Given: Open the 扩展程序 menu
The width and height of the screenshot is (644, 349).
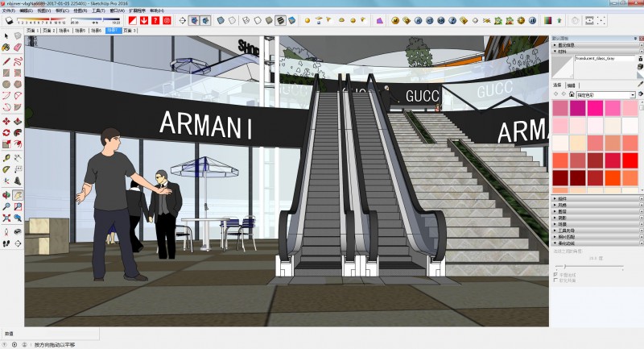Looking at the screenshot, I should 137,10.
